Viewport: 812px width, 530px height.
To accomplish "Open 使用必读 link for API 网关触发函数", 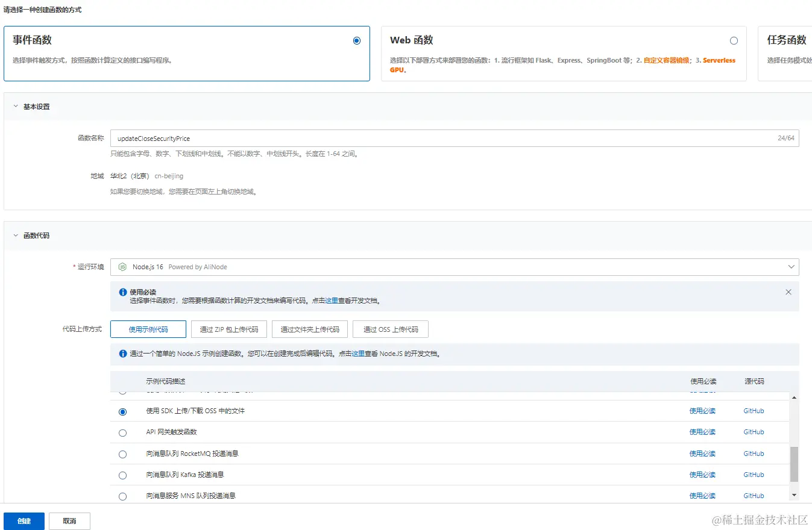I will point(702,432).
